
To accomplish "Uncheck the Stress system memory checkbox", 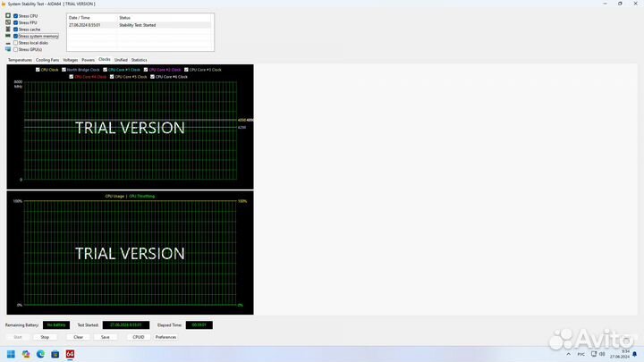I will pyautogui.click(x=15, y=36).
